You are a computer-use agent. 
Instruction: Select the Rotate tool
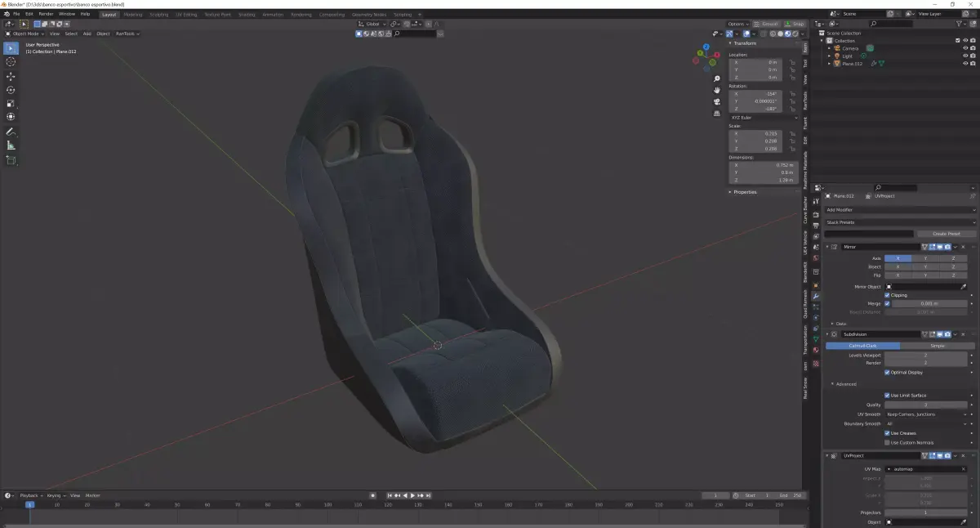click(x=11, y=90)
